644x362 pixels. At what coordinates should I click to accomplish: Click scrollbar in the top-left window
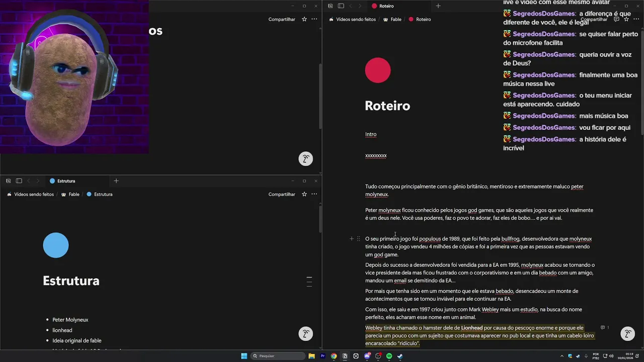click(x=320, y=97)
